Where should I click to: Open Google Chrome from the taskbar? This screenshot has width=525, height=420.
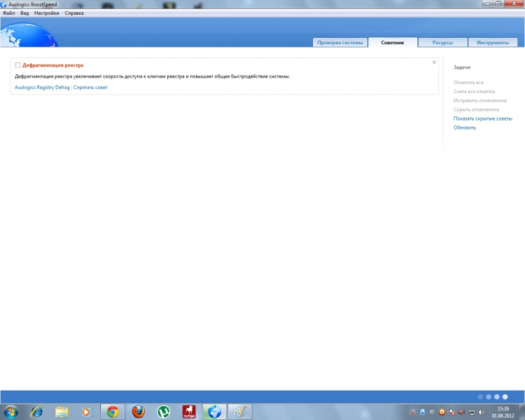(x=113, y=412)
